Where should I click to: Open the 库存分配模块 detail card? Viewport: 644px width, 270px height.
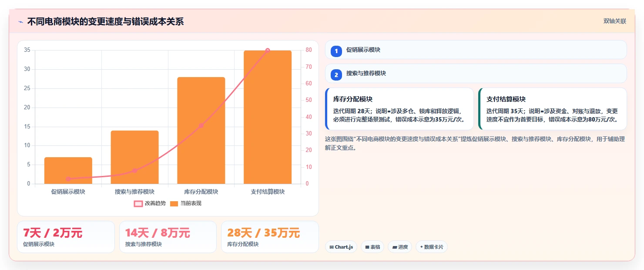pyautogui.click(x=399, y=109)
